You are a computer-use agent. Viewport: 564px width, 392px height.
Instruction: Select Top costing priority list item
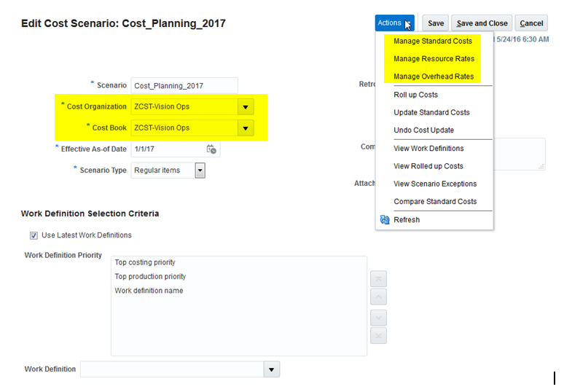tap(145, 262)
